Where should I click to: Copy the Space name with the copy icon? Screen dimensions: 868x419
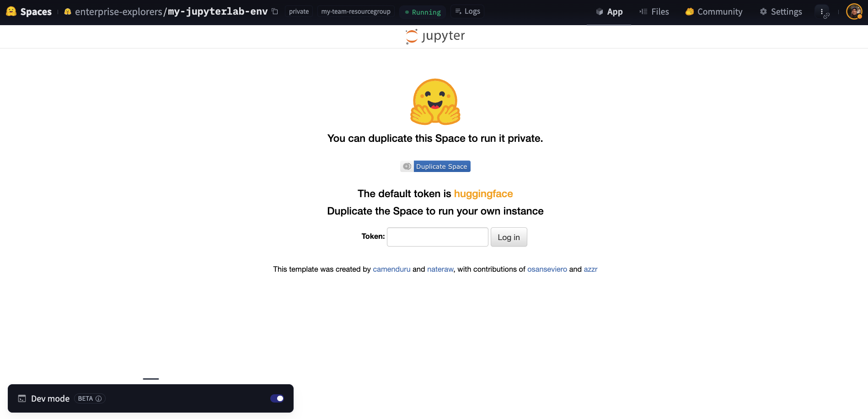[x=275, y=11]
